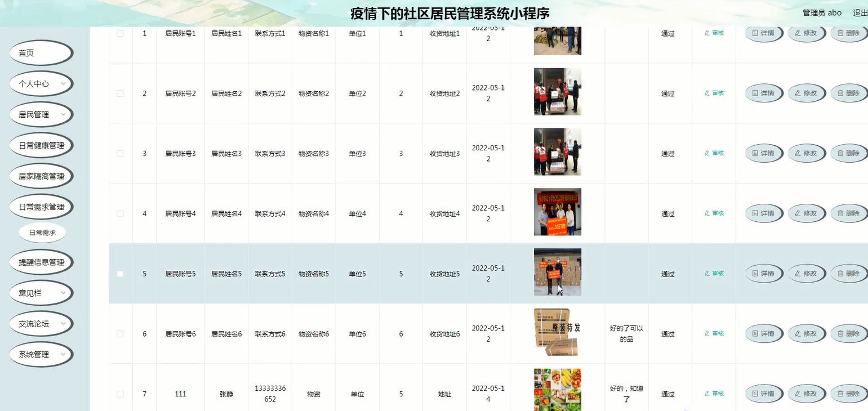Click 修改 edit button for row 5
This screenshot has height=411, width=868.
pyautogui.click(x=807, y=274)
